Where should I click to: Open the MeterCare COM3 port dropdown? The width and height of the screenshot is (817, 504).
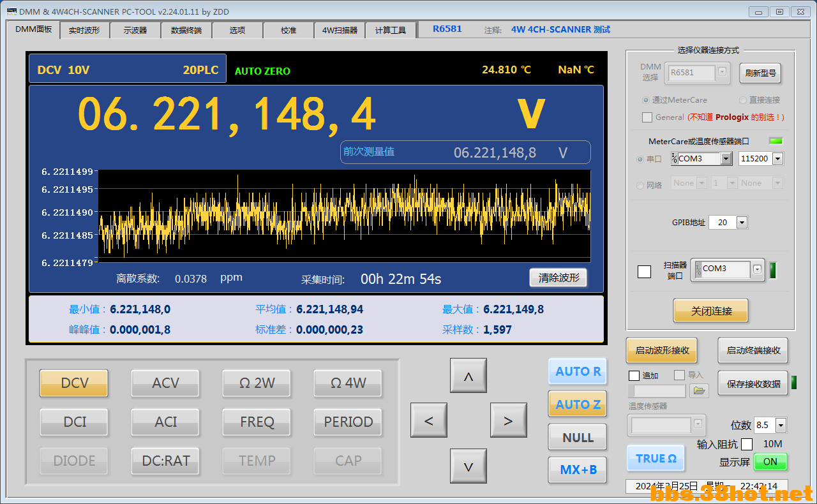pyautogui.click(x=726, y=159)
